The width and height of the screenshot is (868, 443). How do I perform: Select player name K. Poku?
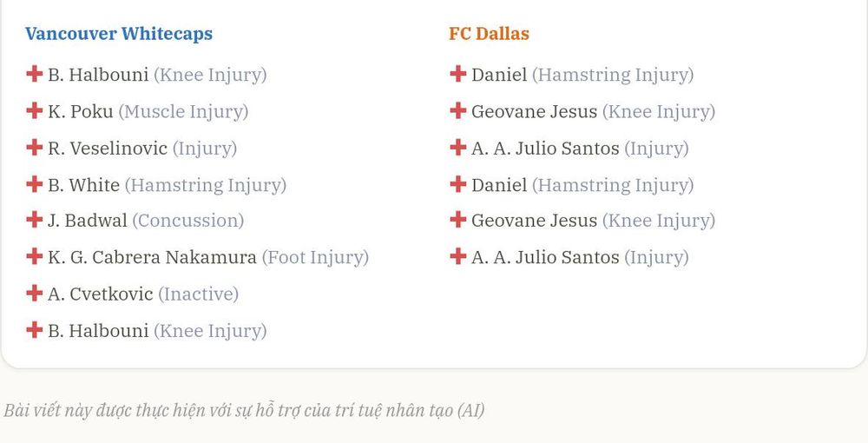point(80,112)
